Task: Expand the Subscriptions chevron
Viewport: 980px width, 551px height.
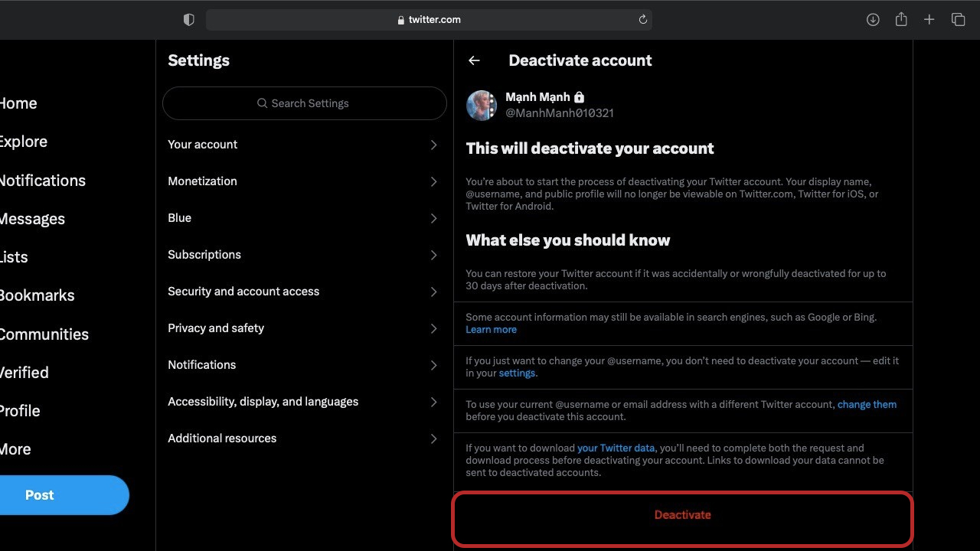Action: click(x=433, y=255)
